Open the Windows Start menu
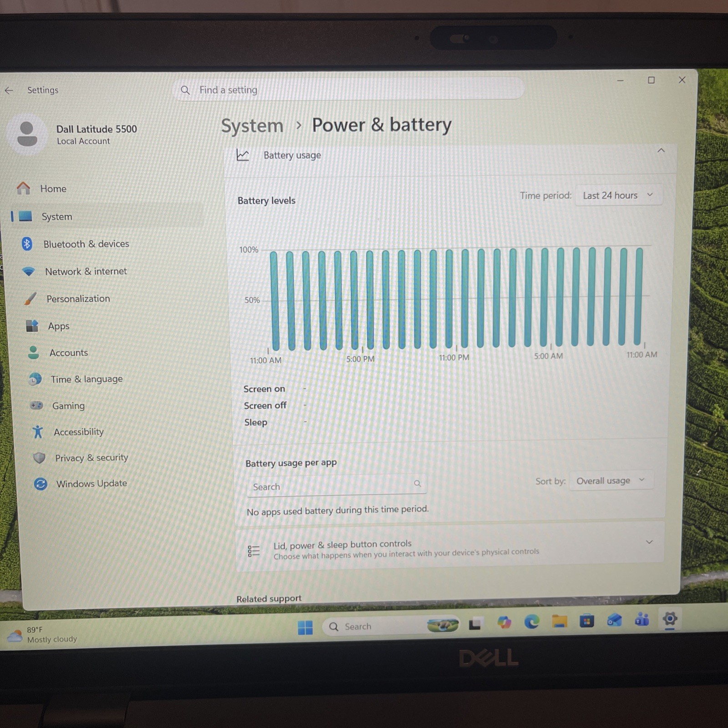This screenshot has height=728, width=728. point(305,627)
